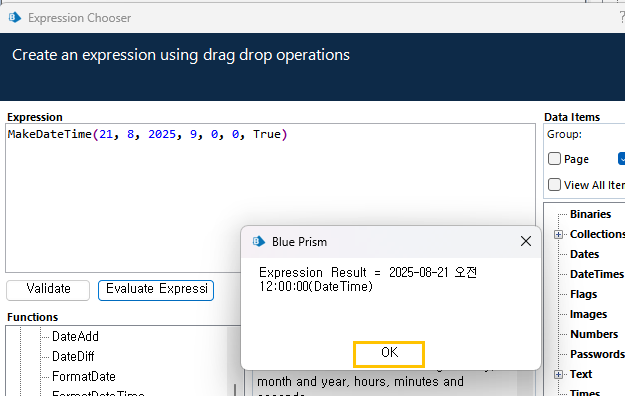Image resolution: width=625 pixels, height=396 pixels.
Task: Tick the View All Items checkbox
Action: (554, 185)
